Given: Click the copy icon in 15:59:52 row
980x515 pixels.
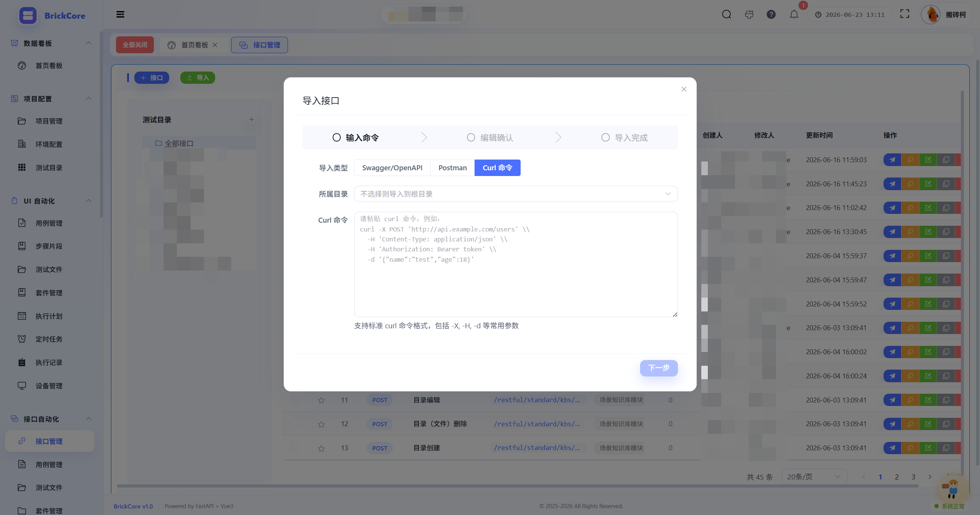Looking at the screenshot, I should [x=946, y=304].
